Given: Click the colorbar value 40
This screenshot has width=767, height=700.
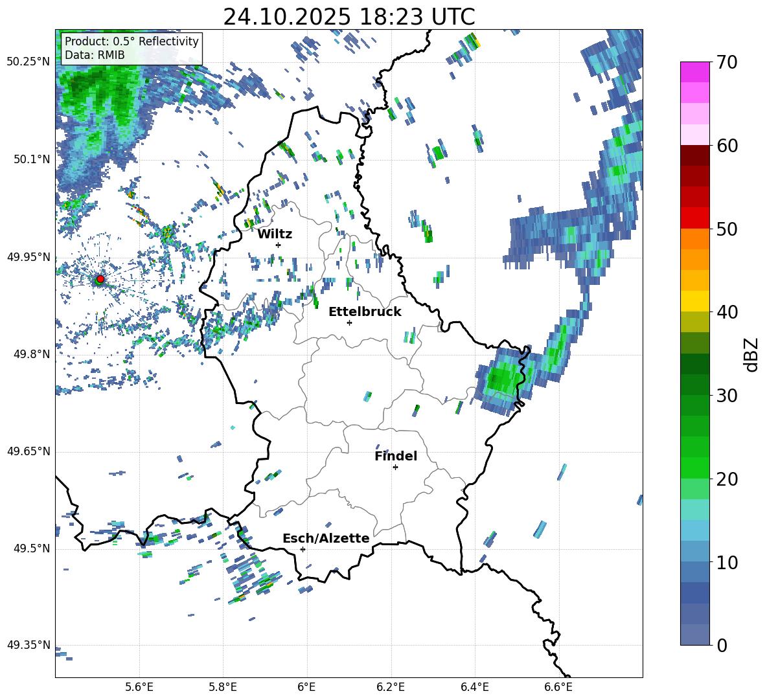Looking at the screenshot, I should pos(727,312).
